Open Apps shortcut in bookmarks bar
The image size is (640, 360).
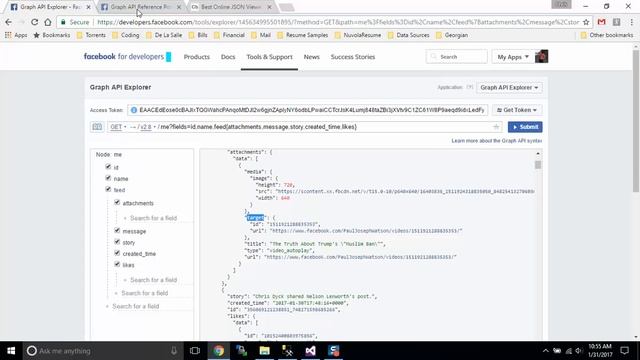pyautogui.click(x=16, y=35)
